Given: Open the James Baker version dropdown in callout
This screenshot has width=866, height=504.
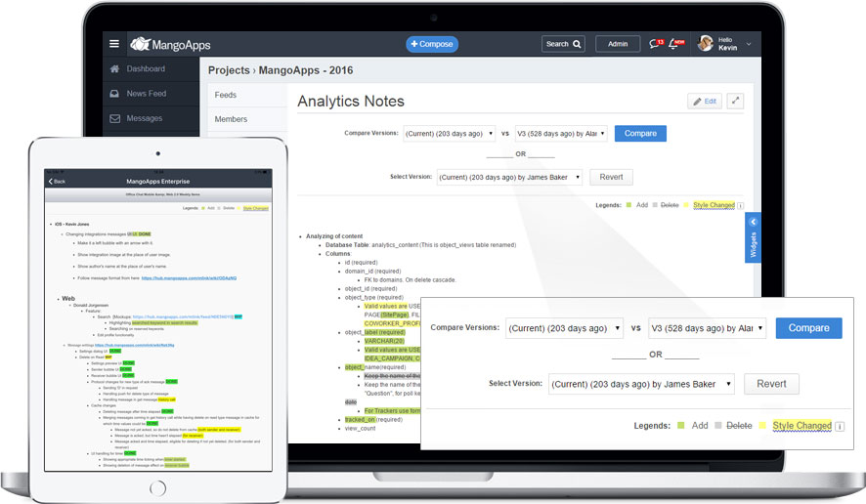Looking at the screenshot, I should (641, 384).
